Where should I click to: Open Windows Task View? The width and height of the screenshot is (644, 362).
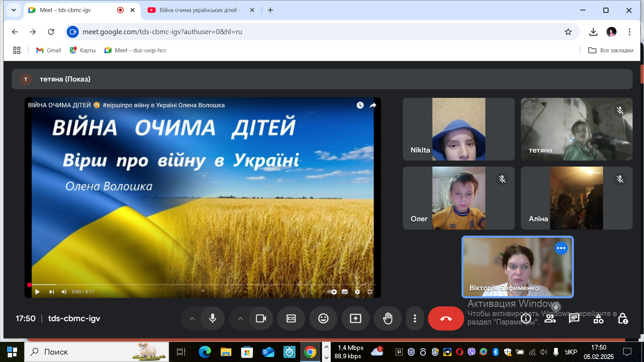point(181,352)
